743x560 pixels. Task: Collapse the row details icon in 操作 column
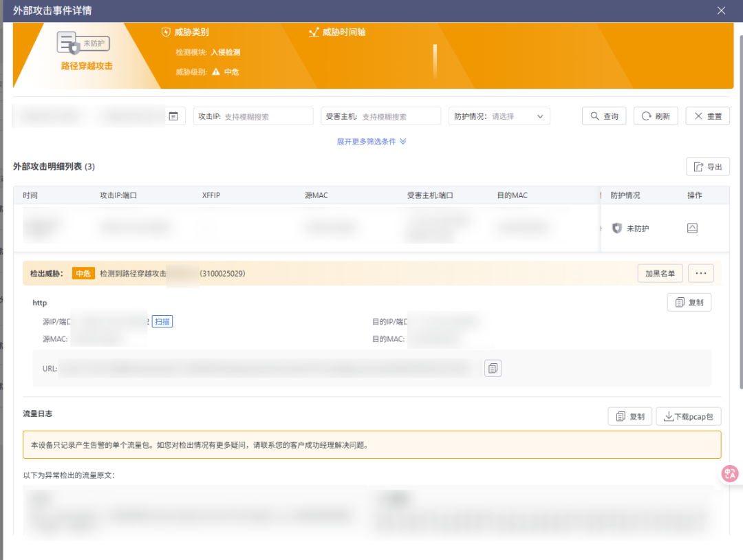coord(692,228)
